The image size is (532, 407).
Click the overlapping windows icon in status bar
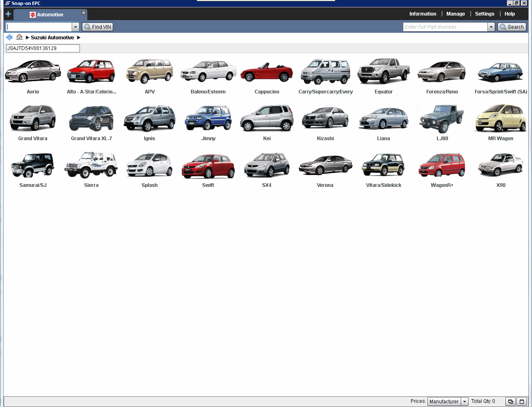click(x=510, y=402)
